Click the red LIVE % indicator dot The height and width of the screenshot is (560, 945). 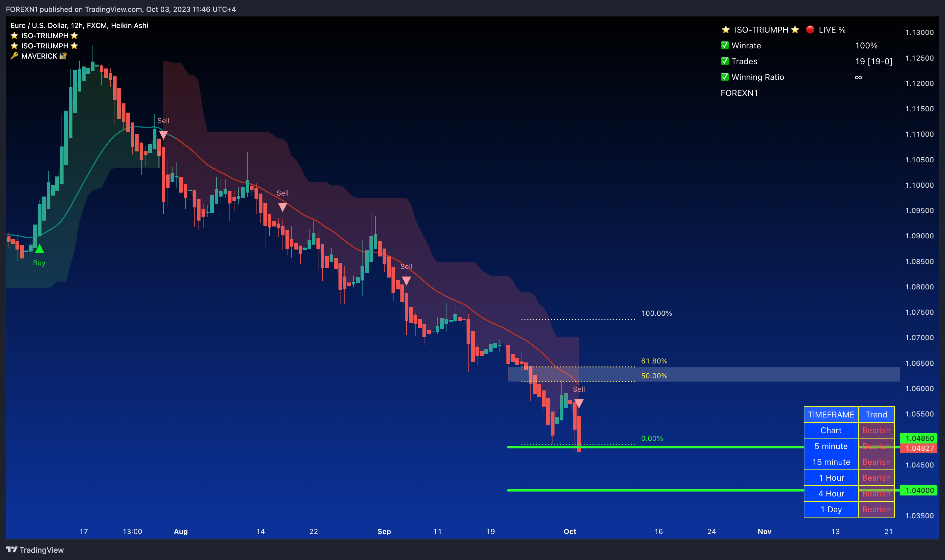pos(810,29)
